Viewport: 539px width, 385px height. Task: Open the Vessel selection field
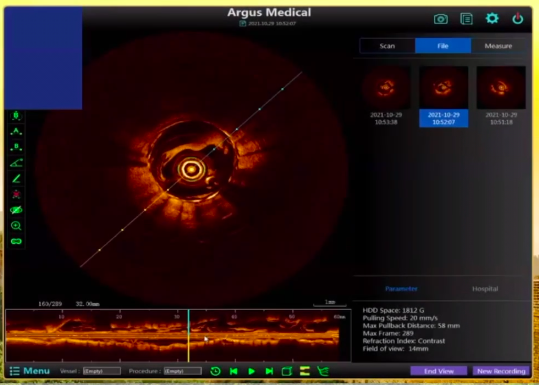102,371
